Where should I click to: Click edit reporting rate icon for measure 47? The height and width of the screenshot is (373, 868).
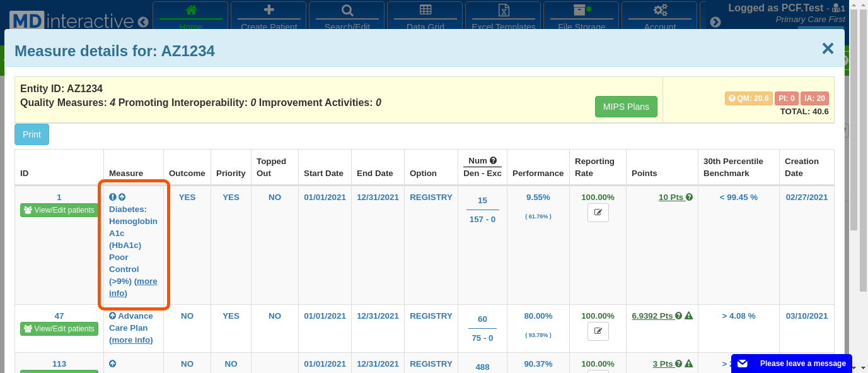(x=598, y=331)
